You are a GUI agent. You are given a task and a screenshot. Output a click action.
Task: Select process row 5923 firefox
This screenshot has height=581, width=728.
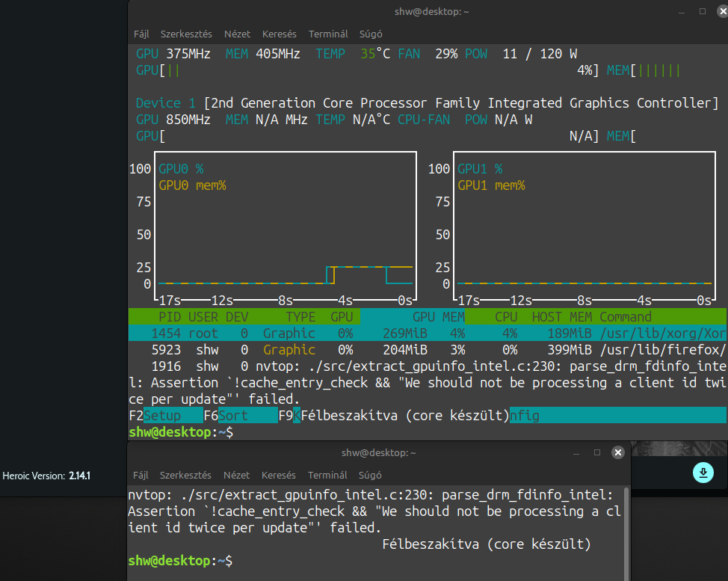coord(427,350)
